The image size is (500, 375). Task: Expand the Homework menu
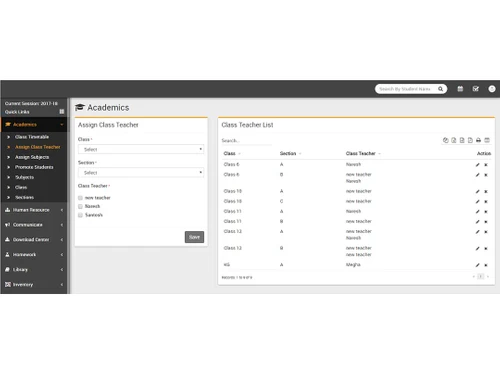[33, 254]
